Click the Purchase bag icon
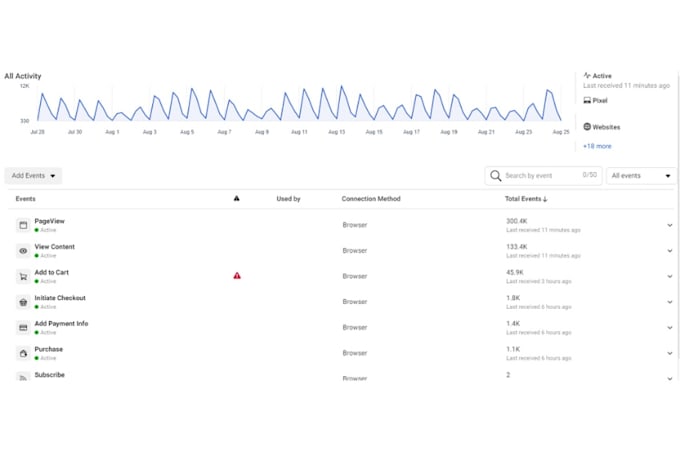The height and width of the screenshot is (456, 680). [23, 353]
